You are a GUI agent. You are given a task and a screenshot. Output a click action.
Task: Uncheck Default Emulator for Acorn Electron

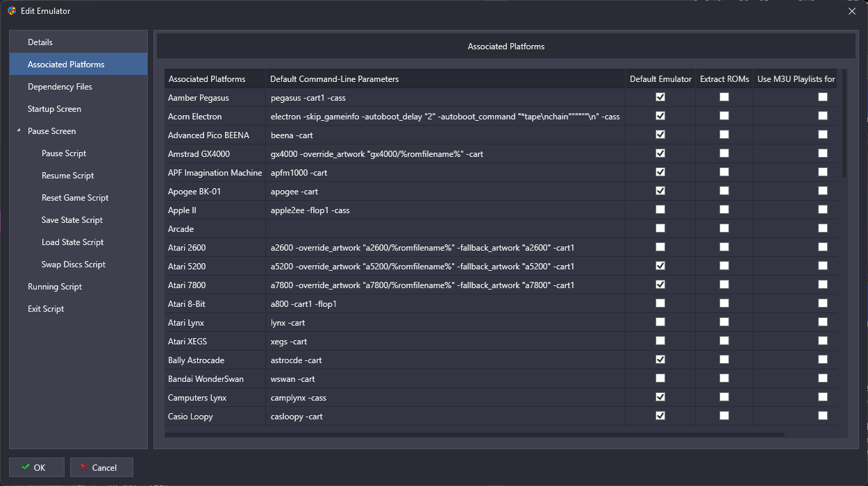(x=660, y=116)
